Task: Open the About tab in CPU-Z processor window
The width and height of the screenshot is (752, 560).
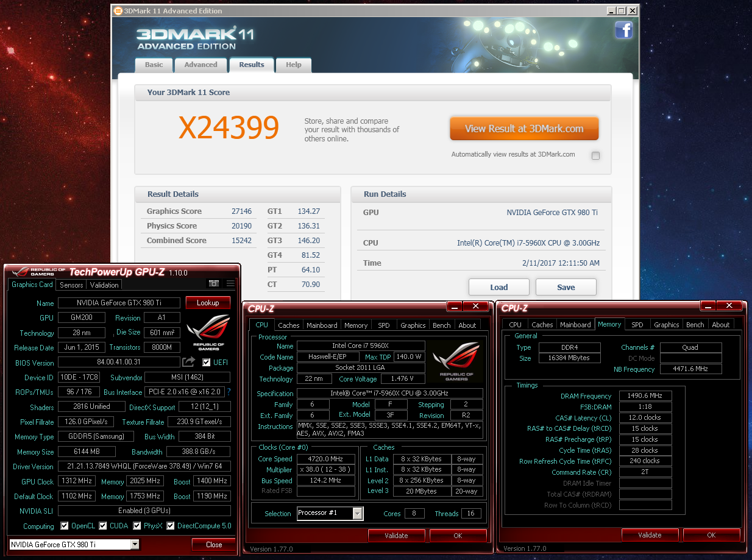Action: click(x=467, y=325)
